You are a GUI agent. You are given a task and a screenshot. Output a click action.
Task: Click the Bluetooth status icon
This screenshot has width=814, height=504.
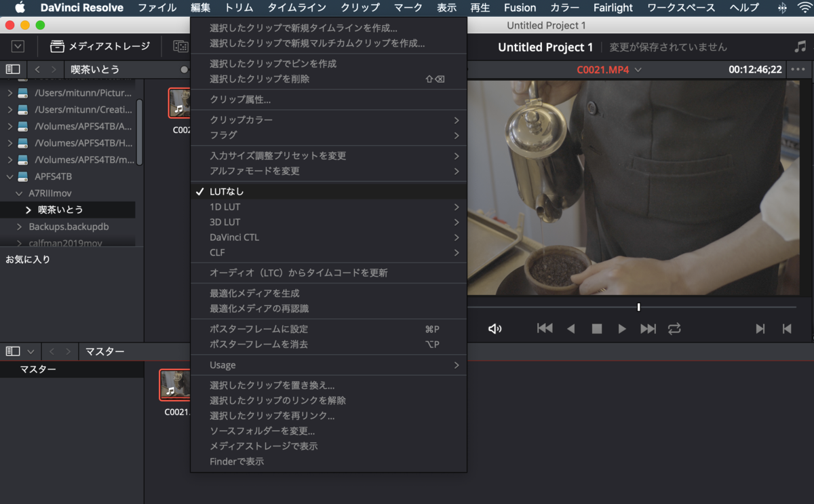coord(781,8)
